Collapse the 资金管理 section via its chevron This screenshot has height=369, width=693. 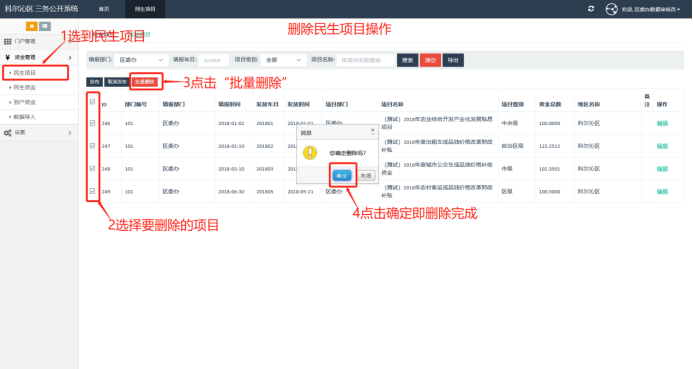point(70,57)
